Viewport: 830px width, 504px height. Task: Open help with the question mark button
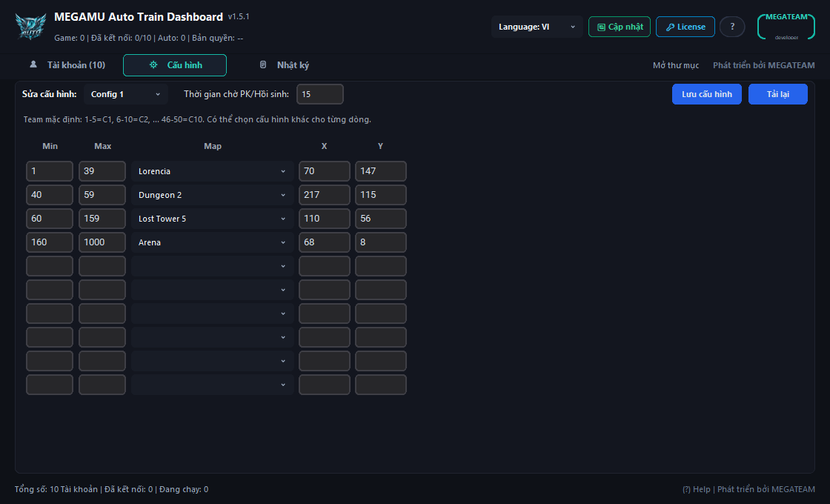732,27
